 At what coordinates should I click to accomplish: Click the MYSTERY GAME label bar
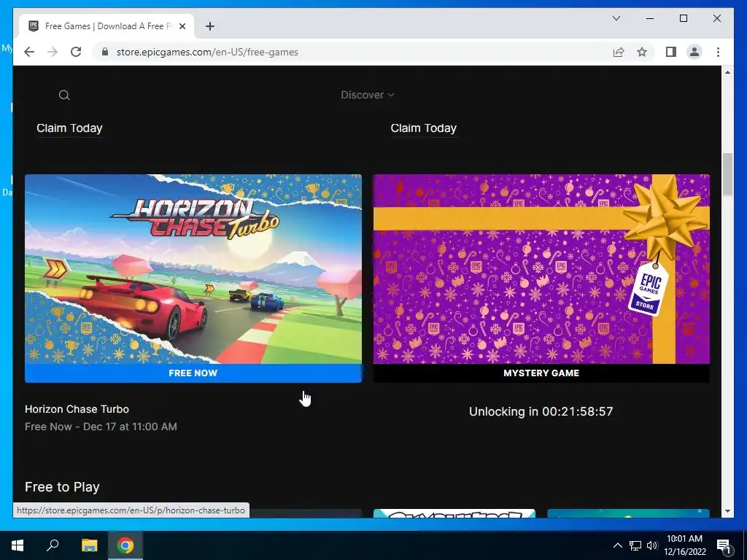(542, 373)
